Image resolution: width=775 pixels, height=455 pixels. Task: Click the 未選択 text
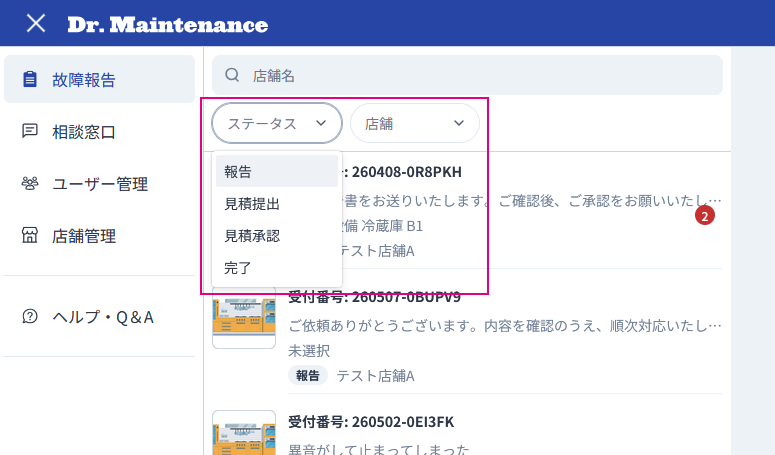[x=309, y=351]
